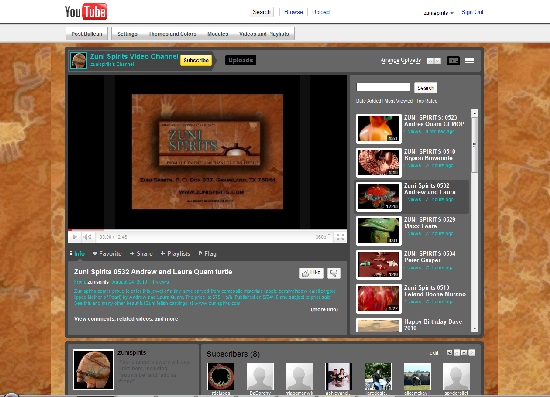
Task: Click the yellow Subscribe button
Action: [196, 60]
